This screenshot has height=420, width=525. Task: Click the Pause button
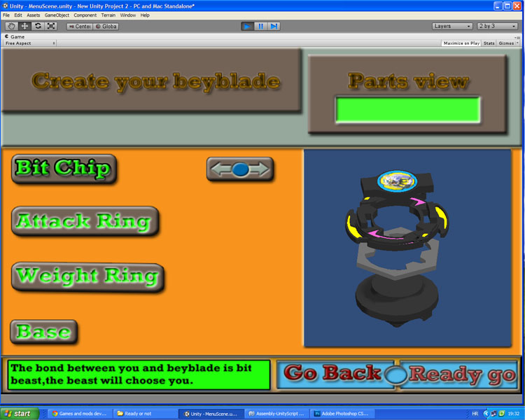pos(260,26)
